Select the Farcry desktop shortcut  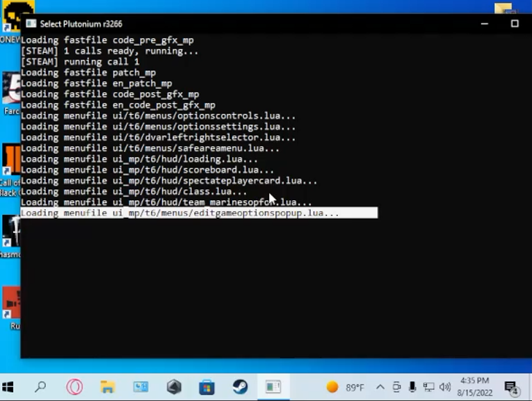tap(11, 93)
